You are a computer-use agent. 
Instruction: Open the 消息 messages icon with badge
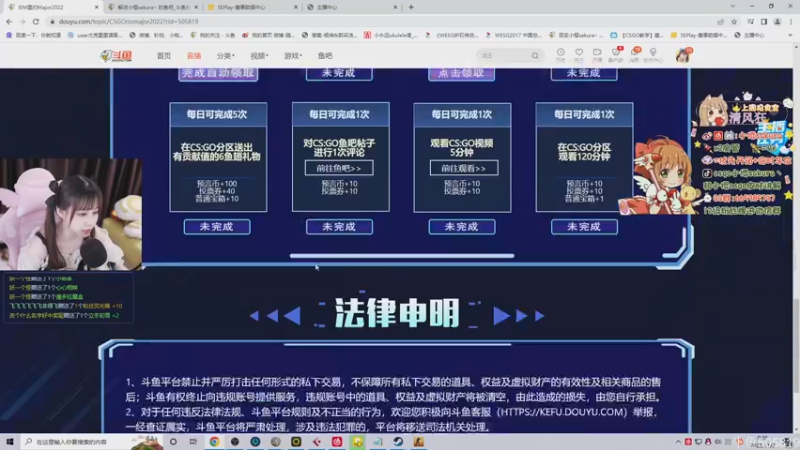click(x=634, y=55)
